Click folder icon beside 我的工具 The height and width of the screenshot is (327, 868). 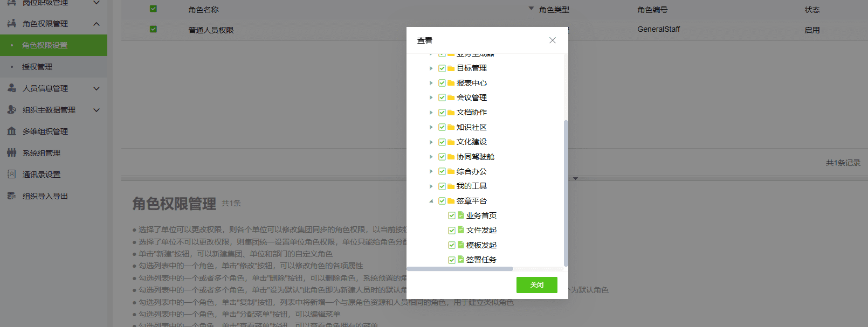[x=451, y=186]
